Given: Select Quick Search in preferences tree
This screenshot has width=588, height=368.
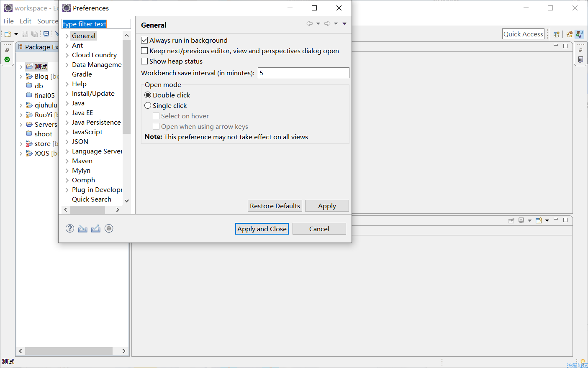Looking at the screenshot, I should (92, 199).
